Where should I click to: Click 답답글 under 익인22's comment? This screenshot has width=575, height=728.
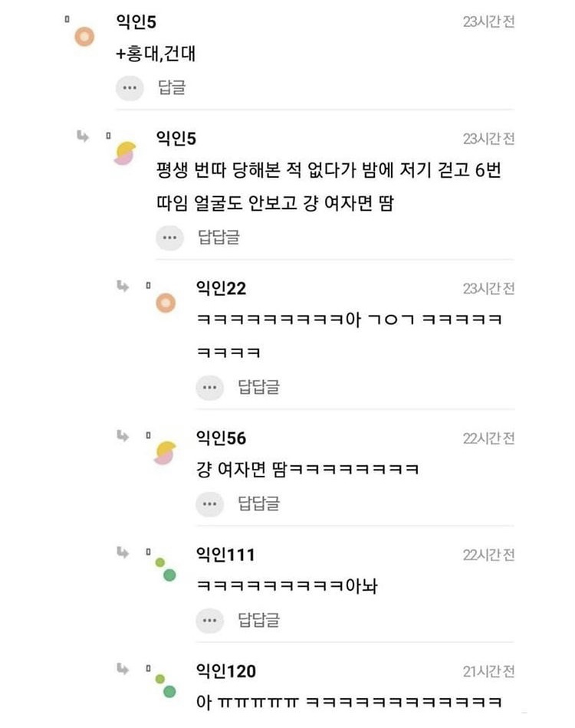click(259, 387)
